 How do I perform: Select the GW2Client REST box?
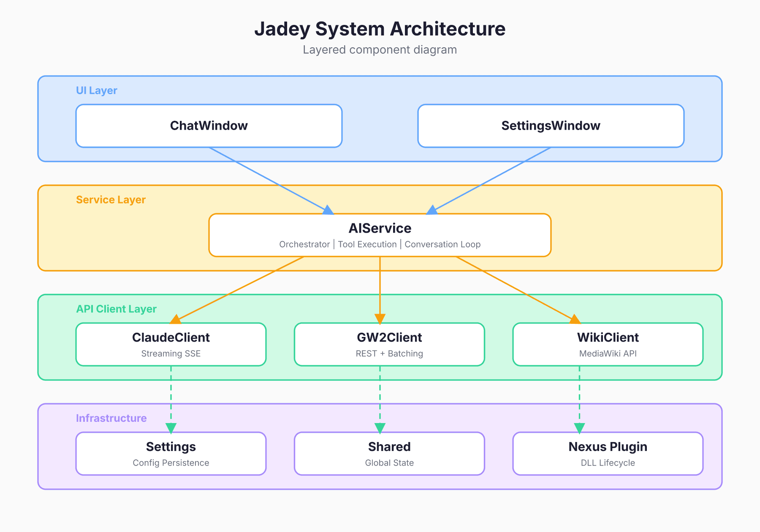(x=389, y=344)
